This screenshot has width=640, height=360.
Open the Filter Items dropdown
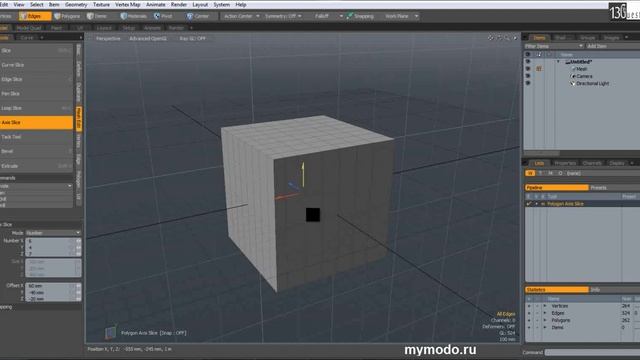(554, 46)
